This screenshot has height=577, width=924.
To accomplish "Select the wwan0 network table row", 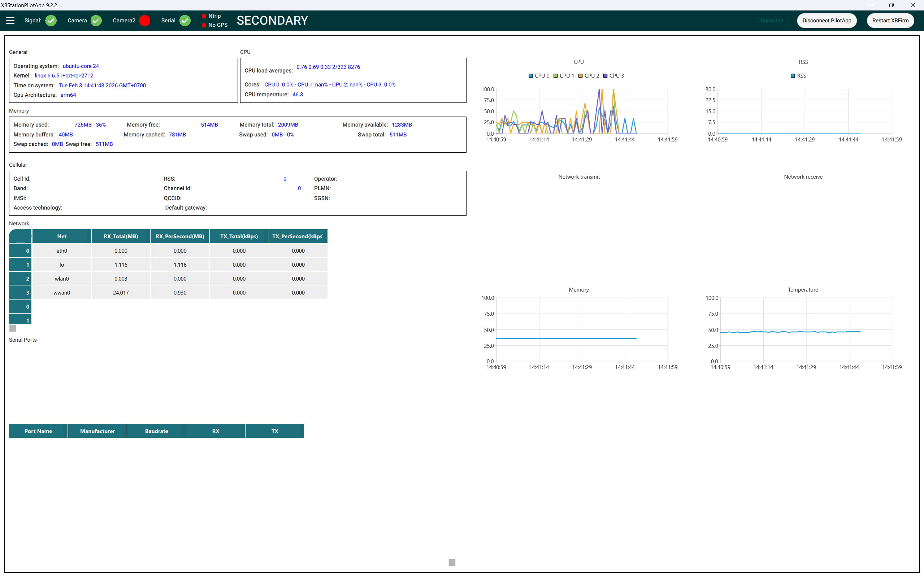I will pyautogui.click(x=61, y=293).
